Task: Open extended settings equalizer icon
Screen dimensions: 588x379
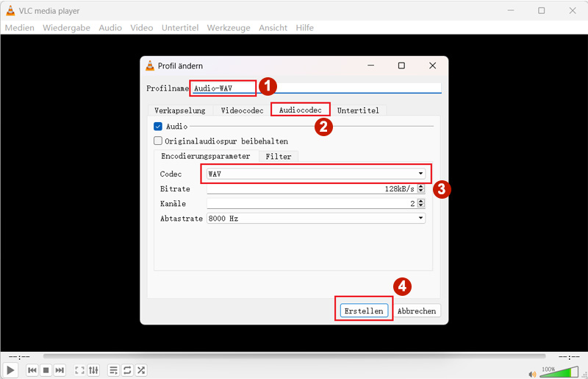Action: click(93, 370)
